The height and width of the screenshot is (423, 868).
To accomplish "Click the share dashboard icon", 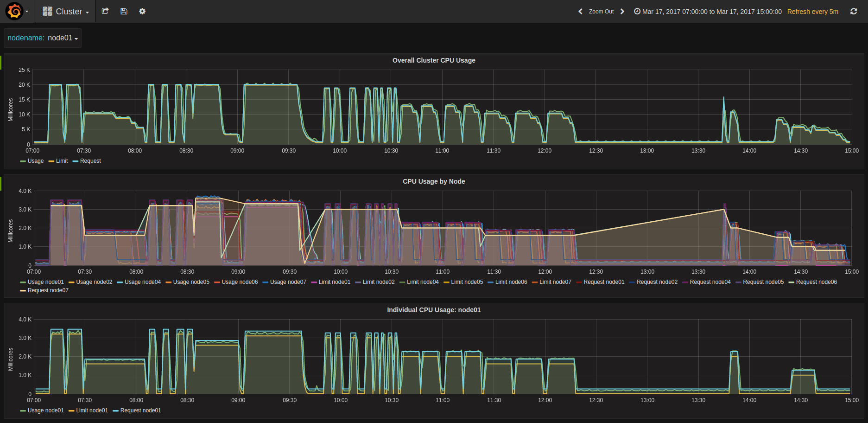I will tap(105, 11).
